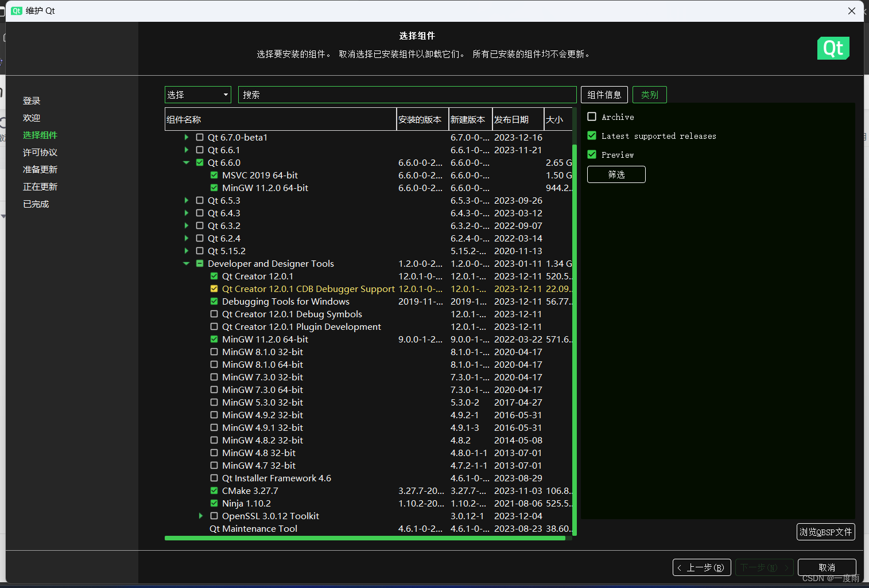The image size is (869, 588).
Task: Expand the Qt 6.4.3 tree node
Action: pos(187,213)
